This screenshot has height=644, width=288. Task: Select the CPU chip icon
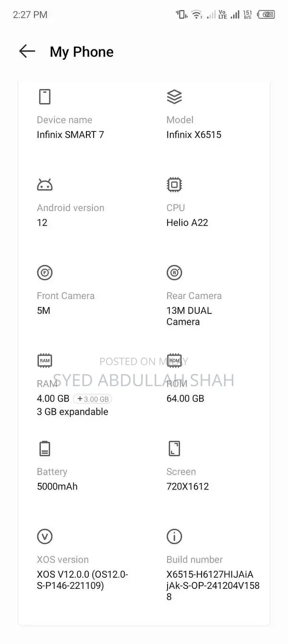coord(174,184)
